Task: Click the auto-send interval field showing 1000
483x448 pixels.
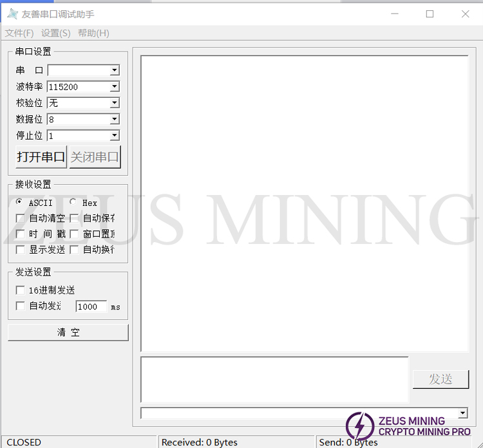Action: coord(91,306)
